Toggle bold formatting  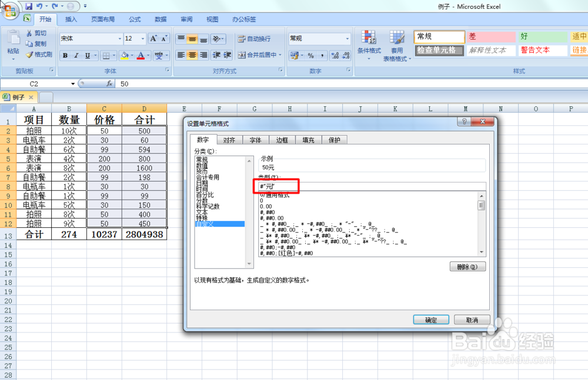(65, 55)
